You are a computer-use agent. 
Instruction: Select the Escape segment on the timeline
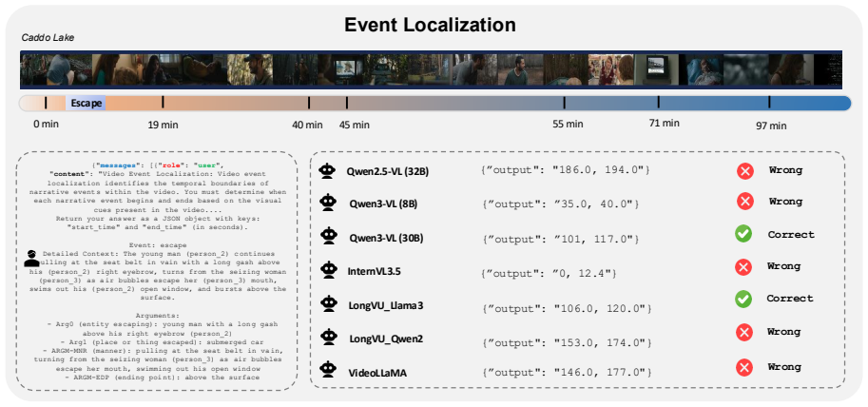coord(86,103)
